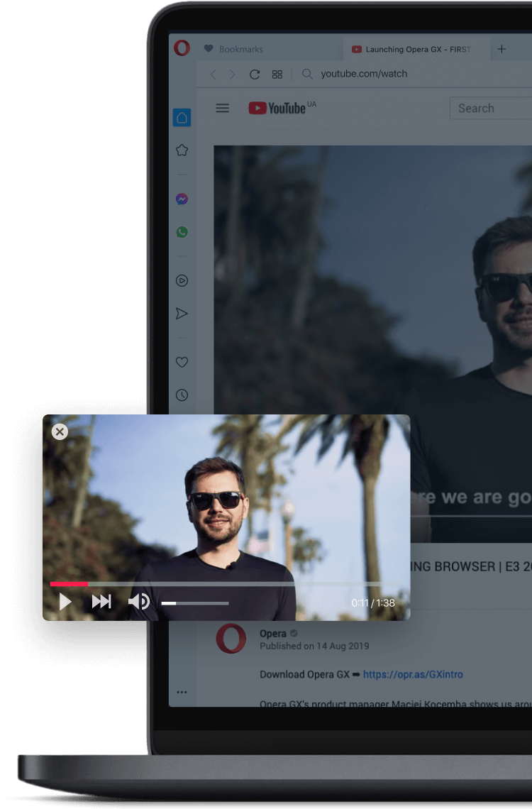
Task: Open Messenger from the sidebar
Action: pos(182,199)
